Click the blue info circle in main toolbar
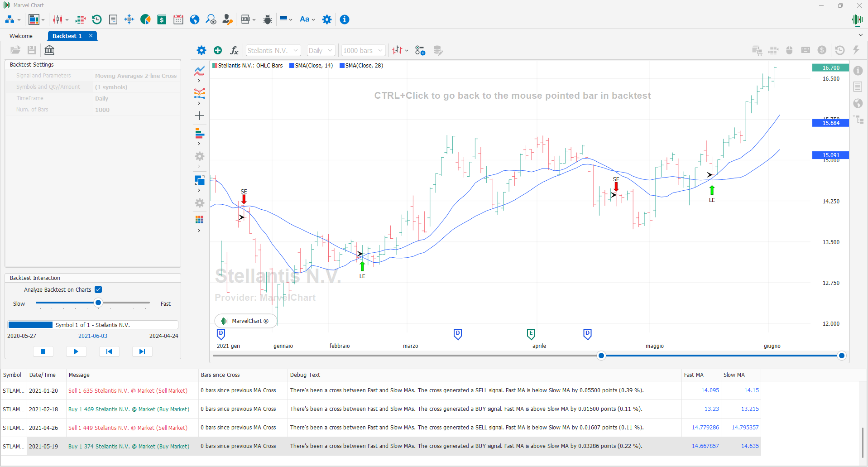The height and width of the screenshot is (467, 868). point(345,19)
